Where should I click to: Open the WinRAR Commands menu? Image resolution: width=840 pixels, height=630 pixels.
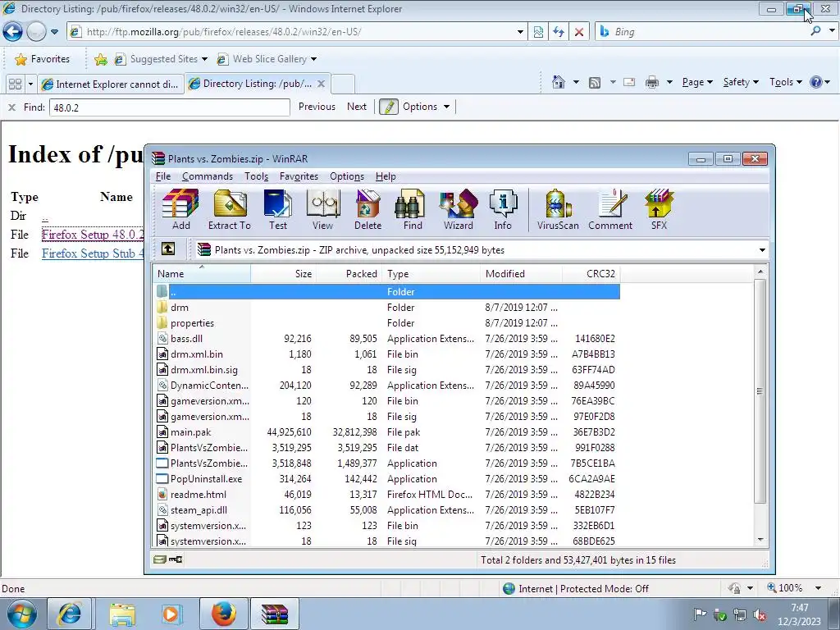(x=208, y=176)
